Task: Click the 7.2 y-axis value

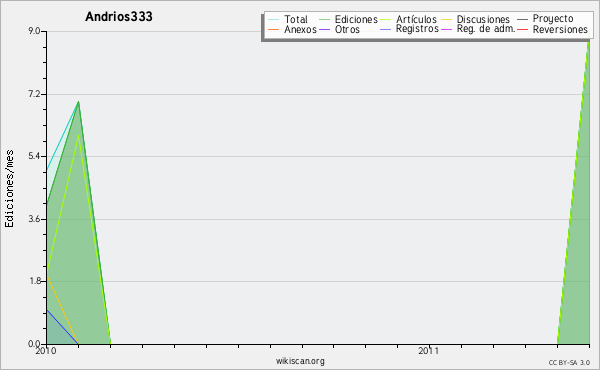Action: 34,94
